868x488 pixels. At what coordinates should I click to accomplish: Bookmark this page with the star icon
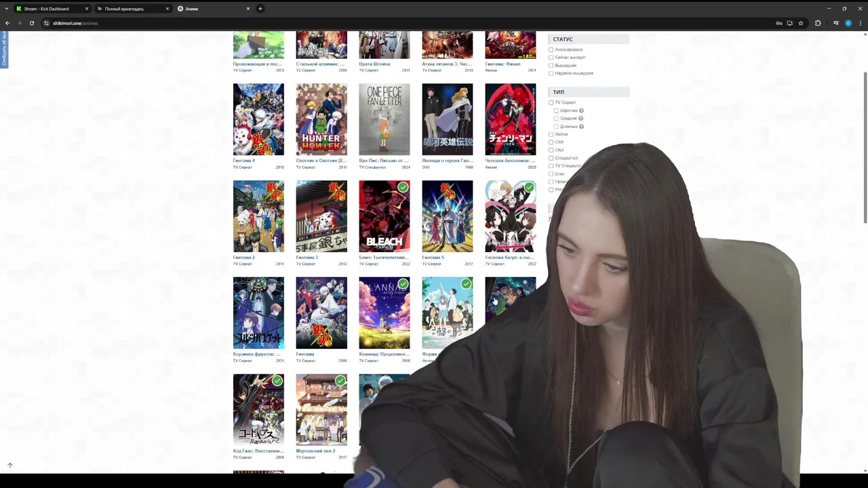[801, 23]
